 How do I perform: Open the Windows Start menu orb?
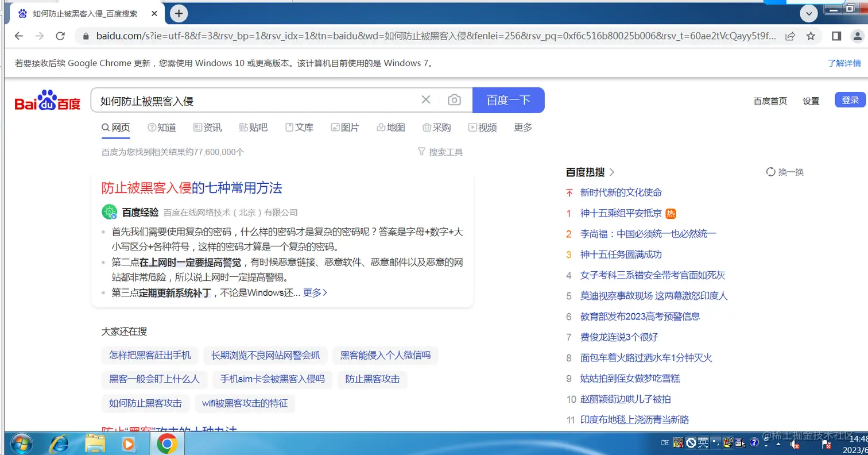click(x=21, y=443)
